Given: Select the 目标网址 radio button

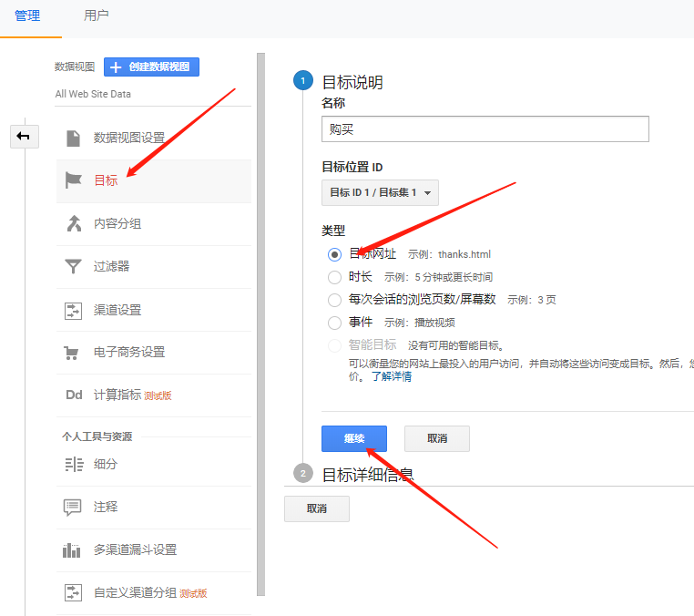Looking at the screenshot, I should pyautogui.click(x=334, y=254).
